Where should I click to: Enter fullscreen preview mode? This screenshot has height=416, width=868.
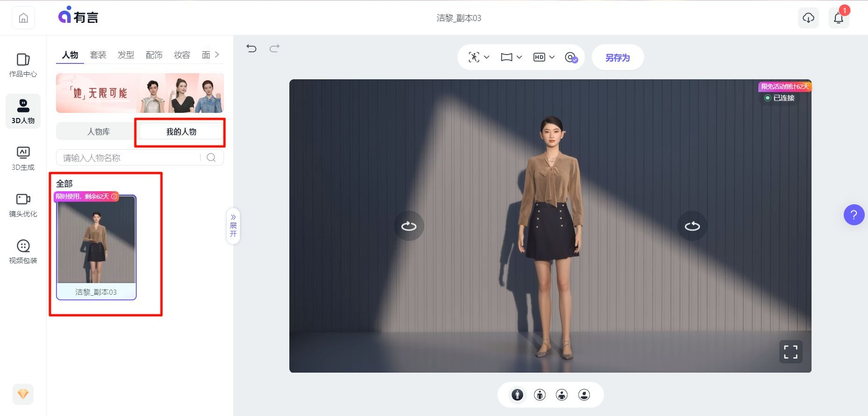tap(791, 352)
